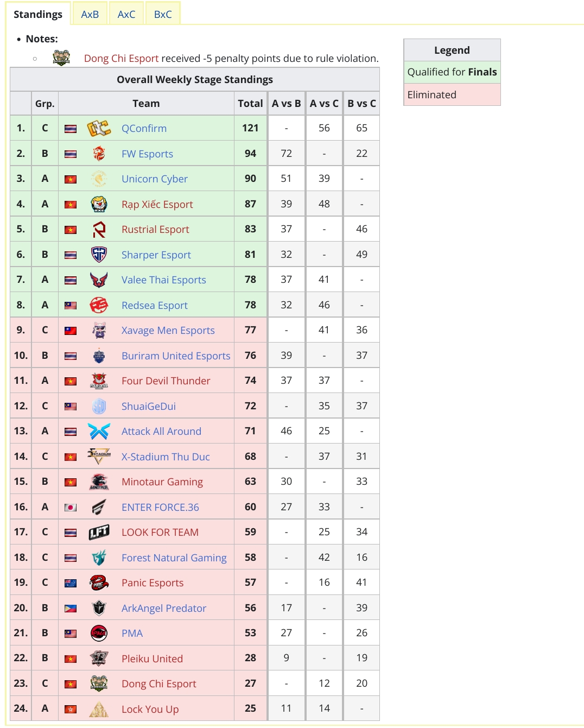
Task: Click the Japan flag next to ENTER FORCE.36
Action: point(71,508)
